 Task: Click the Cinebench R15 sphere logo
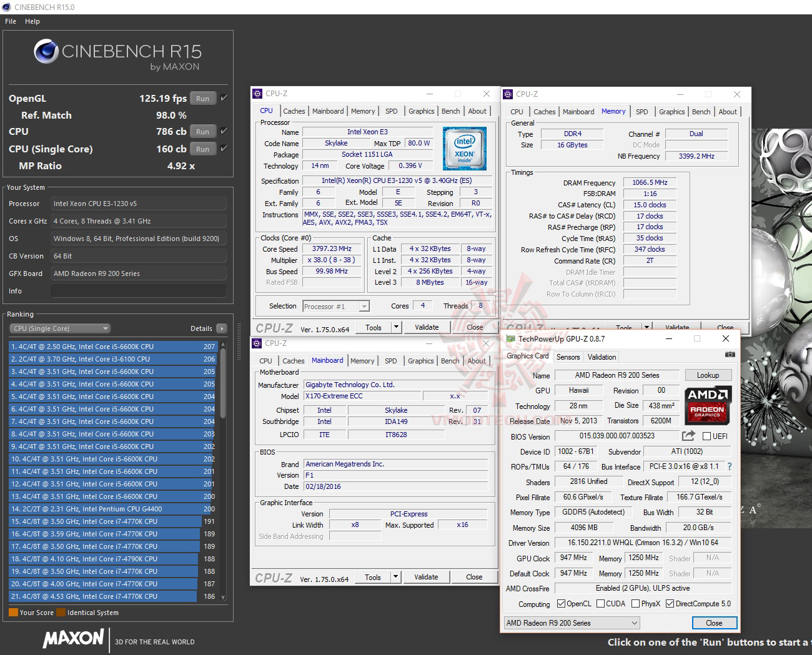tap(46, 51)
